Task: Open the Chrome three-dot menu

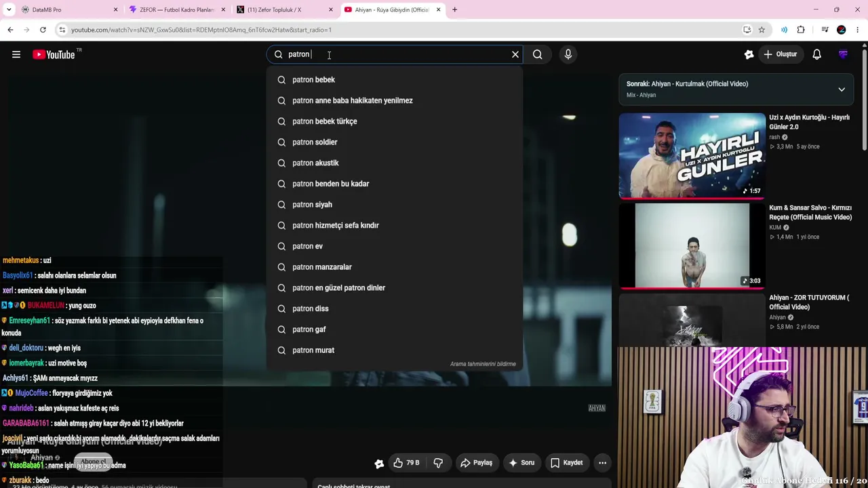Action: [x=858, y=30]
